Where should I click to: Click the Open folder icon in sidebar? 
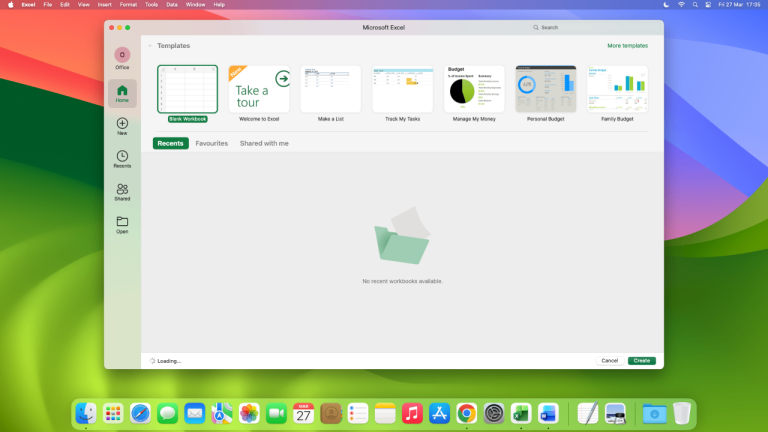point(122,223)
